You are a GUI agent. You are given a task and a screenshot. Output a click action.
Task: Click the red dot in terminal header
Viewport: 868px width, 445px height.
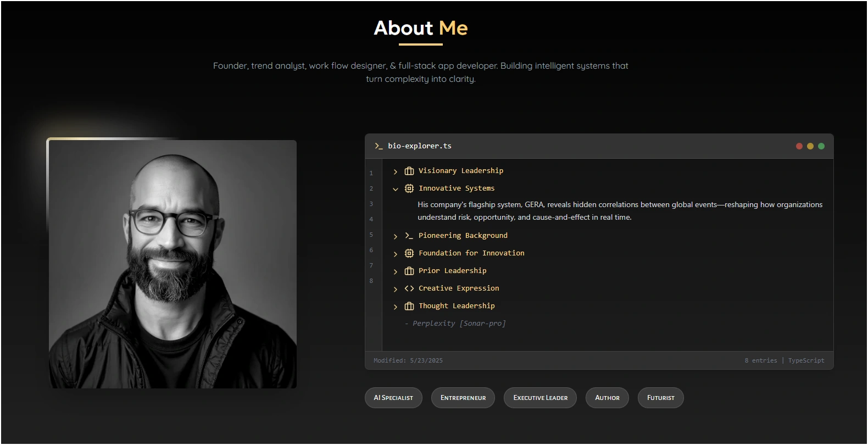click(799, 146)
